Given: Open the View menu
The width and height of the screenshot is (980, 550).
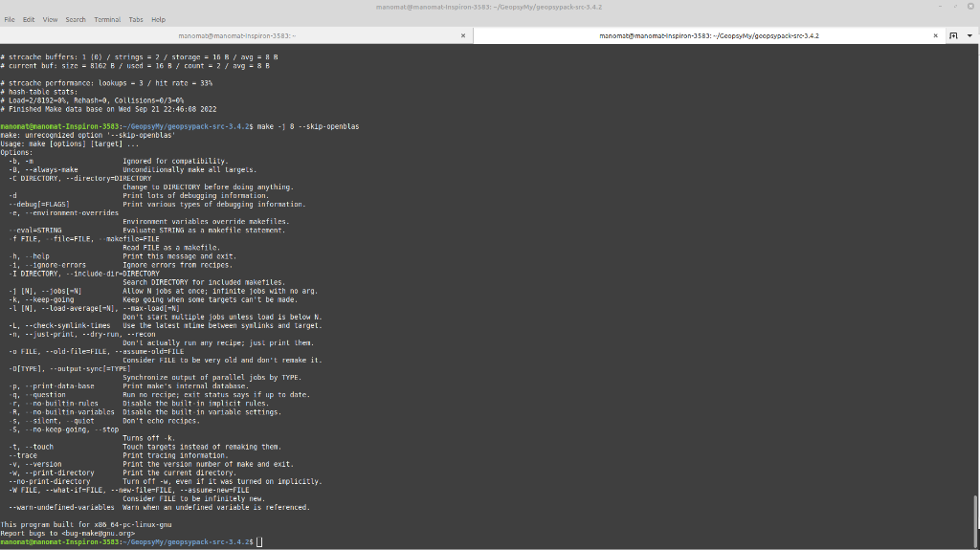Looking at the screenshot, I should pyautogui.click(x=50, y=19).
